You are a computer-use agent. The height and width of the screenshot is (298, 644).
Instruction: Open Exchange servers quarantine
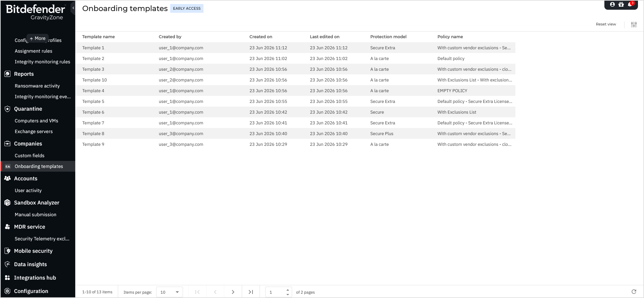click(34, 131)
